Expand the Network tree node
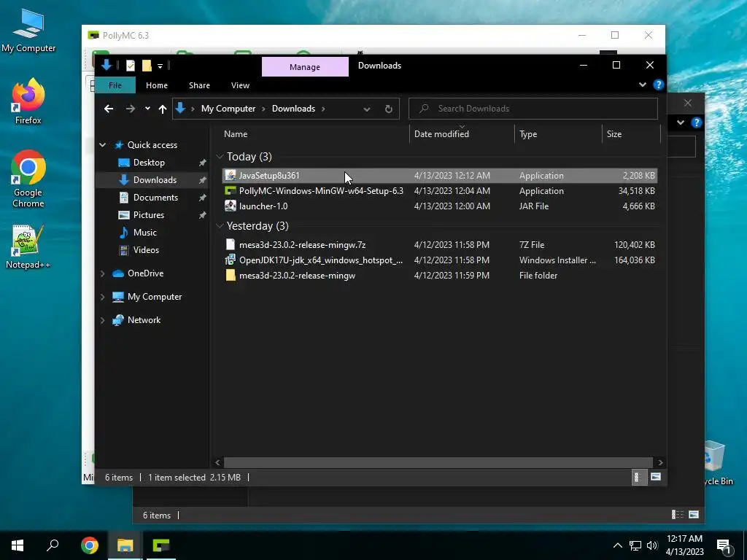The width and height of the screenshot is (747, 560). [x=102, y=320]
